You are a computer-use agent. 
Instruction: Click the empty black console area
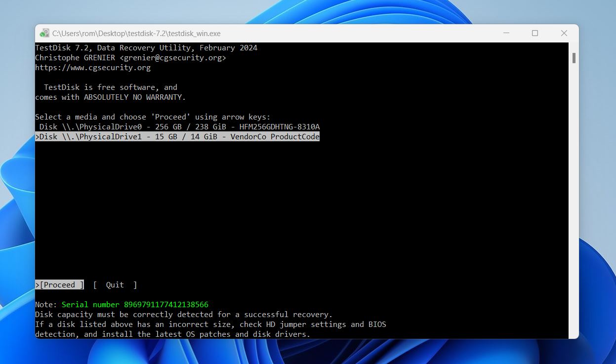[x=296, y=207]
